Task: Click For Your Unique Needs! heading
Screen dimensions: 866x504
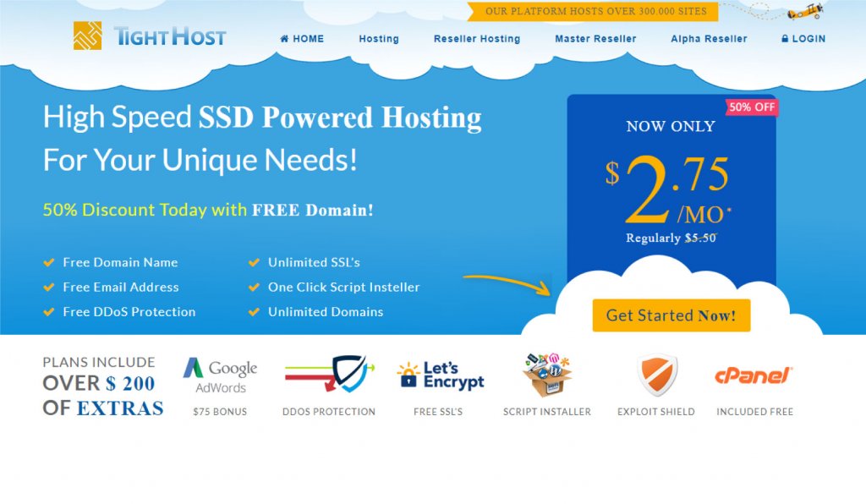Action: click(200, 160)
